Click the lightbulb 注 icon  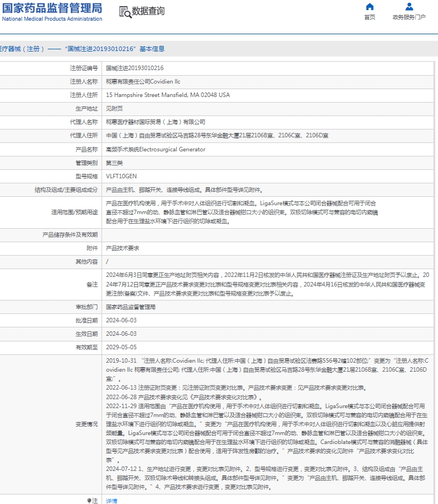pyautogui.click(x=89, y=501)
